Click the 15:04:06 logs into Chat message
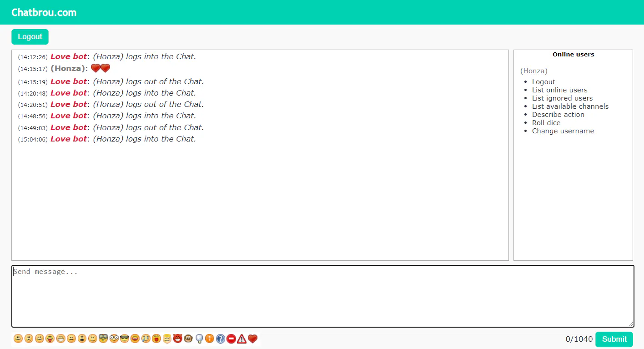 pyautogui.click(x=145, y=139)
